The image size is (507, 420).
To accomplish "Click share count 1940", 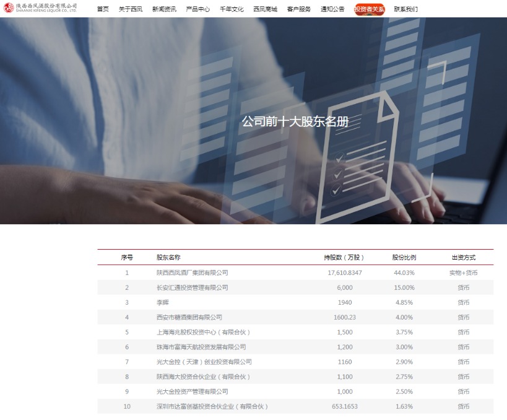I will point(345,302).
